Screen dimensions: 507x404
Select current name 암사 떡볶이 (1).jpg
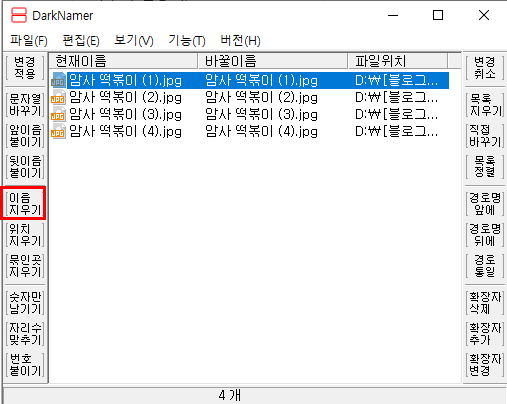pos(125,81)
